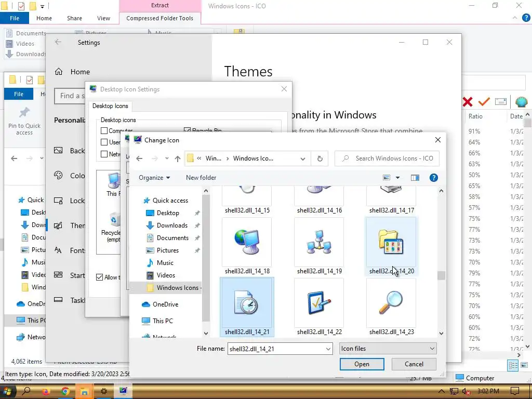Go to Settings Home
Image resolution: width=532 pixels, height=399 pixels.
point(72,72)
